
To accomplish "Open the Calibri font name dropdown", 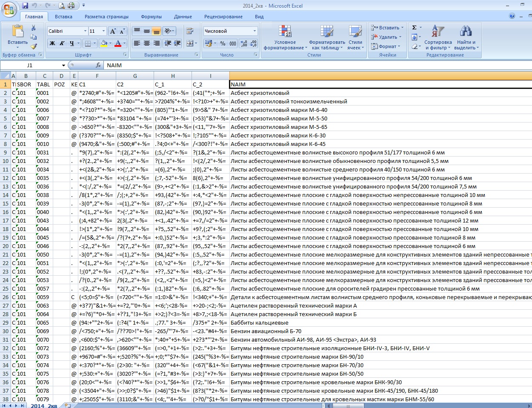I will (84, 31).
